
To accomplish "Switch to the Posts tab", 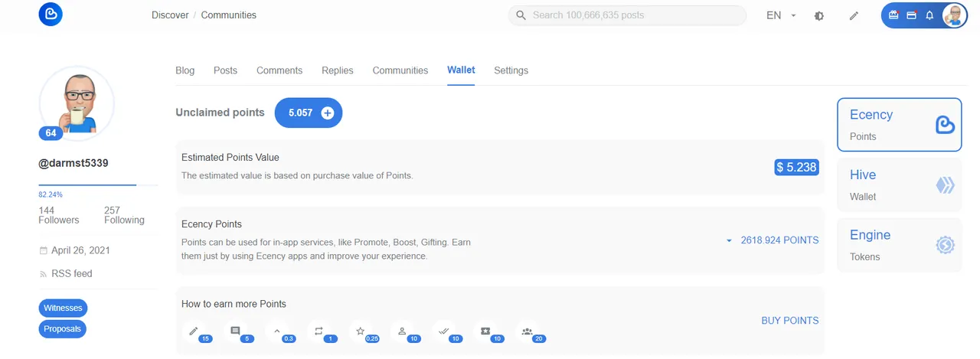I will tap(225, 70).
